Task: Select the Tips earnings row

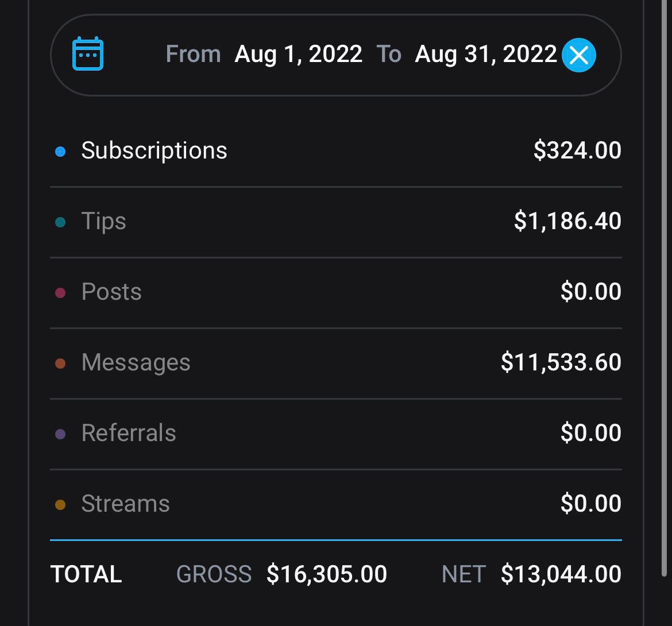Action: [336, 222]
